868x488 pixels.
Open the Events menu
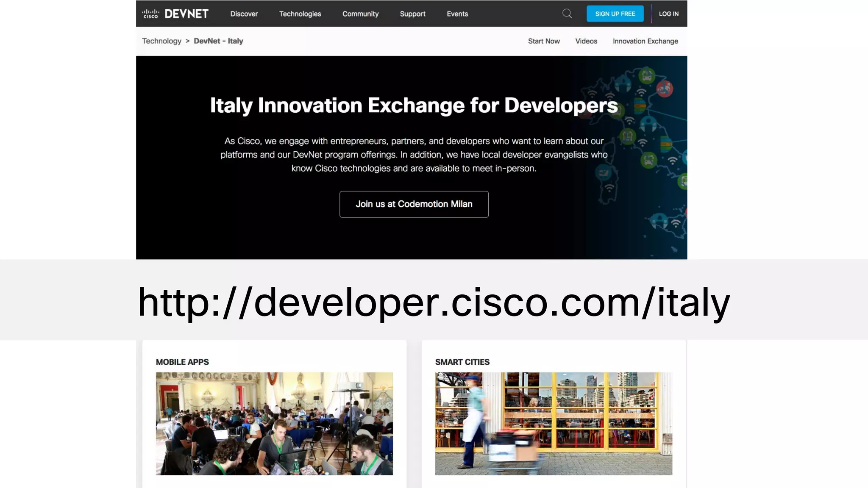click(x=457, y=14)
